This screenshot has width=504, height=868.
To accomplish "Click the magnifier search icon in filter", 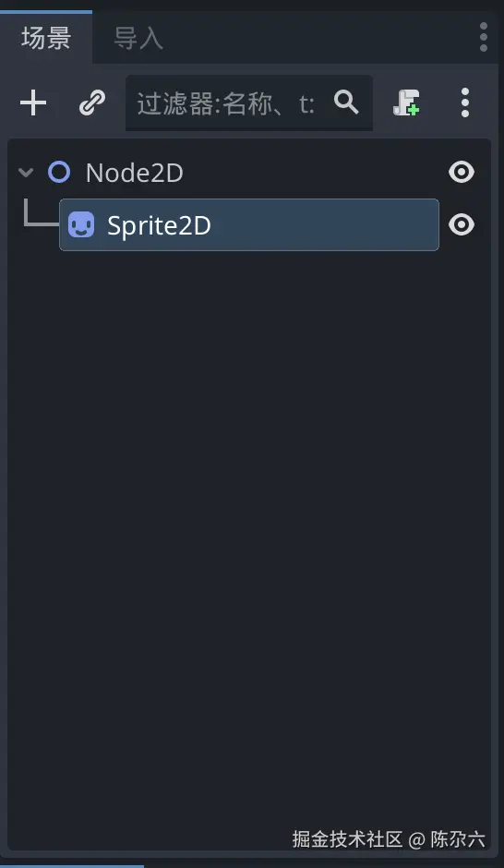I will pos(346,102).
